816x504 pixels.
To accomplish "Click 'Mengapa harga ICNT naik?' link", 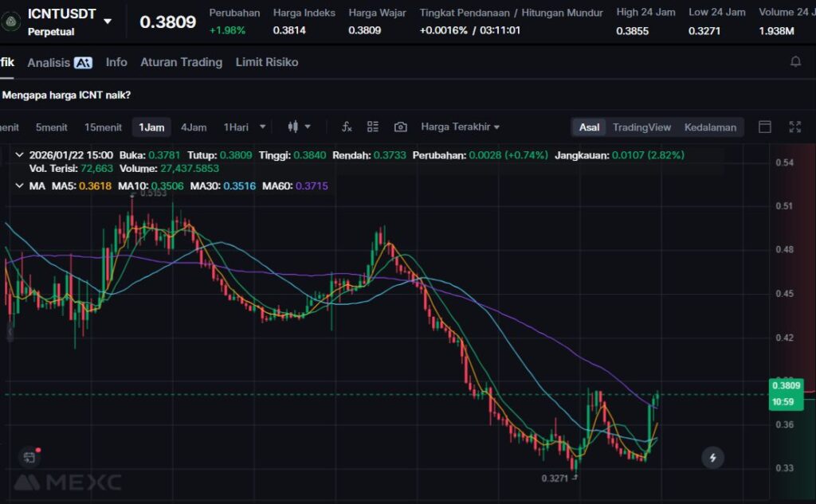I will click(x=67, y=95).
